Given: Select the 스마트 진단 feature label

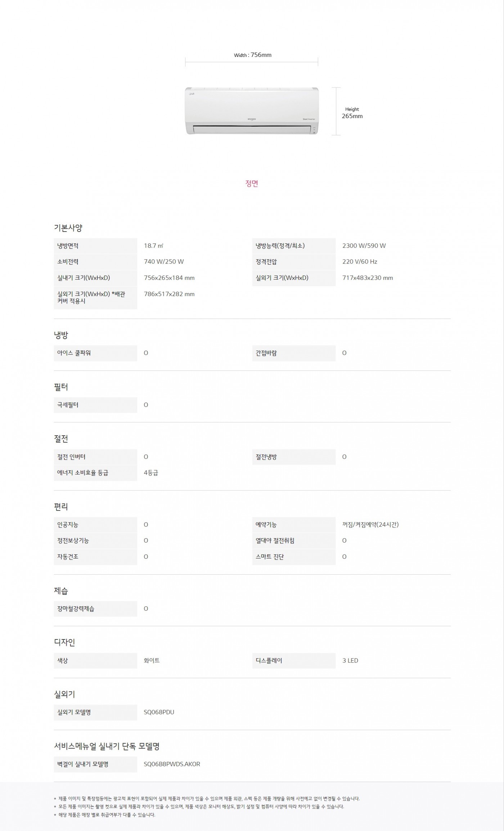Looking at the screenshot, I should coord(270,557).
